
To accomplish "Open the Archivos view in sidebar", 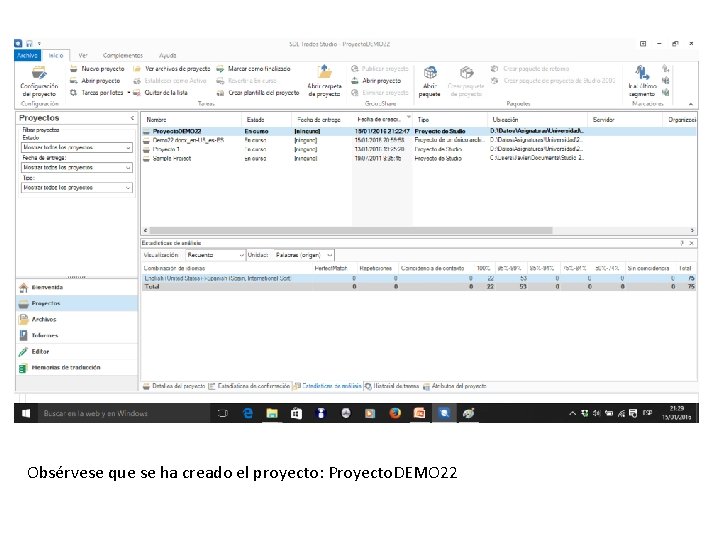I will point(77,320).
